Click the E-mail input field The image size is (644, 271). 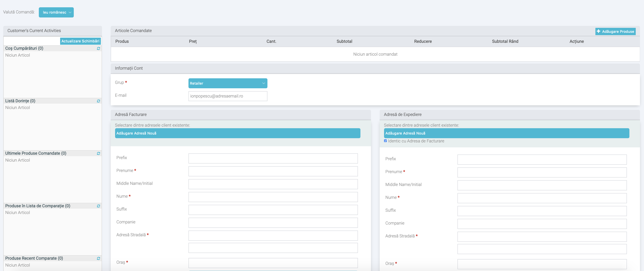(x=227, y=96)
